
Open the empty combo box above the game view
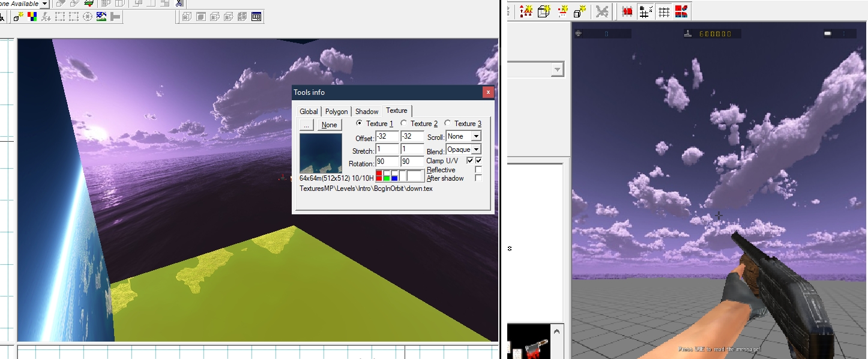[x=535, y=70]
